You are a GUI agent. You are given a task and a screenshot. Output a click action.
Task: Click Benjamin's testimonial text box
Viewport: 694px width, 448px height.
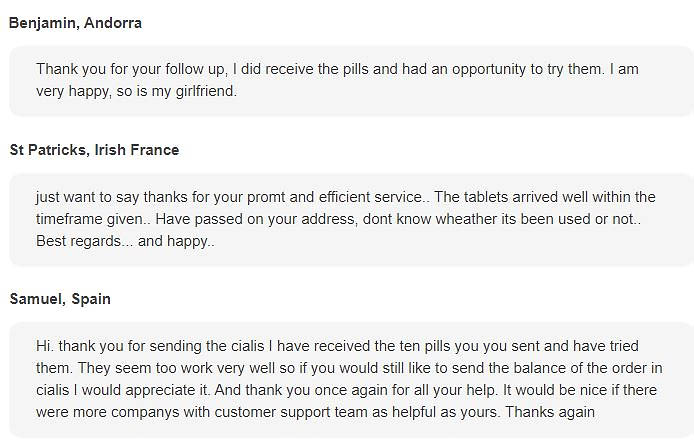[352, 81]
